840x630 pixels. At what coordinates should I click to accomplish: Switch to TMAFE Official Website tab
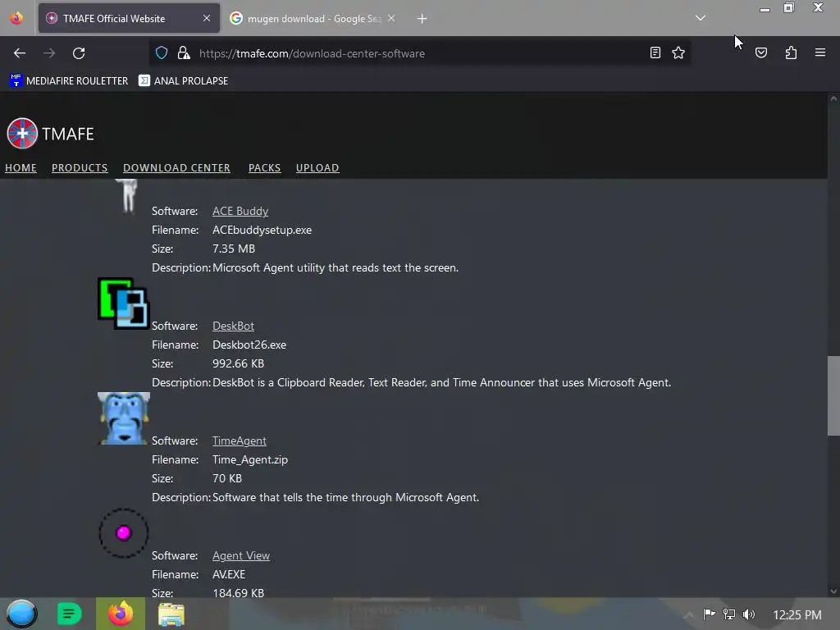129,18
